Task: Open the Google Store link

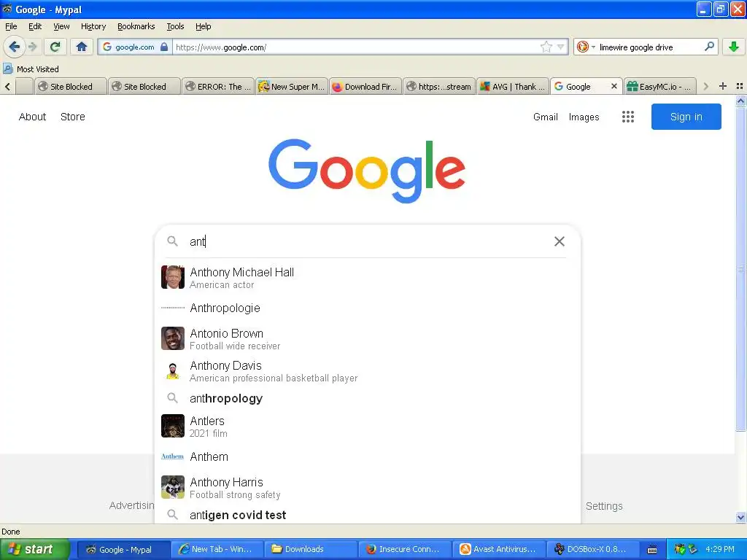Action: (x=72, y=117)
